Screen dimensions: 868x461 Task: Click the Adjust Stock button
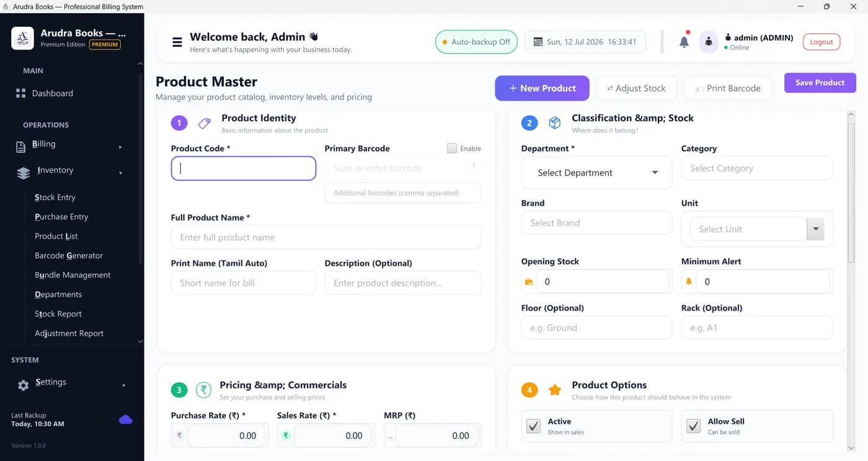tap(636, 88)
